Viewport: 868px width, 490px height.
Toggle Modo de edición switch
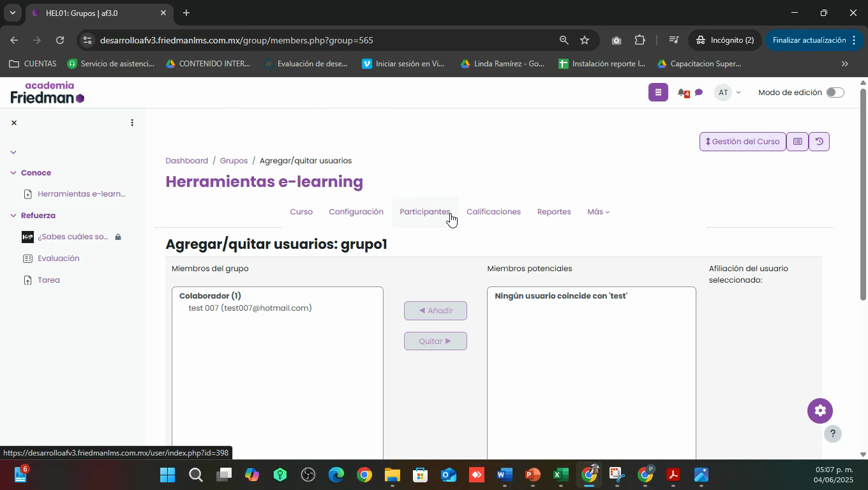tap(835, 93)
